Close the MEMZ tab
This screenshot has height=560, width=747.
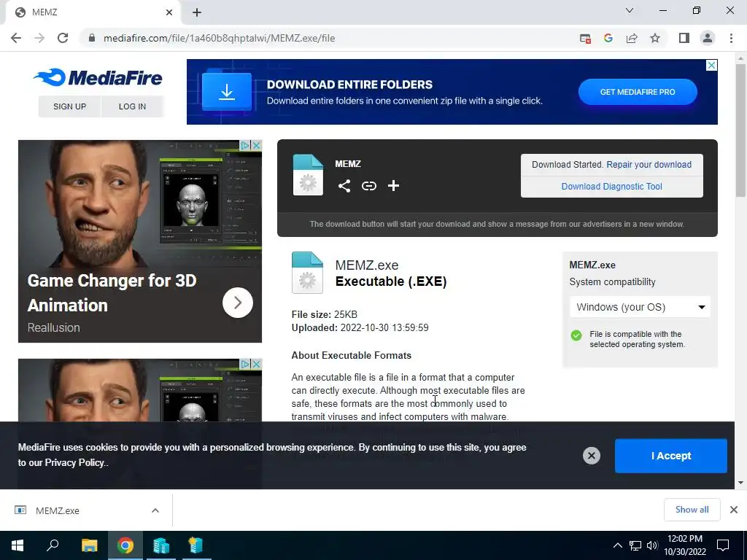[169, 12]
